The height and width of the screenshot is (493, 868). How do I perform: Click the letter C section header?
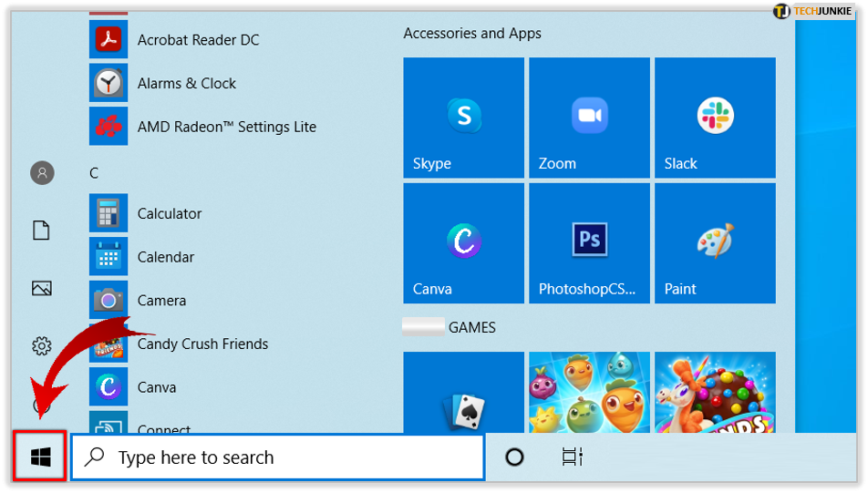(x=94, y=173)
